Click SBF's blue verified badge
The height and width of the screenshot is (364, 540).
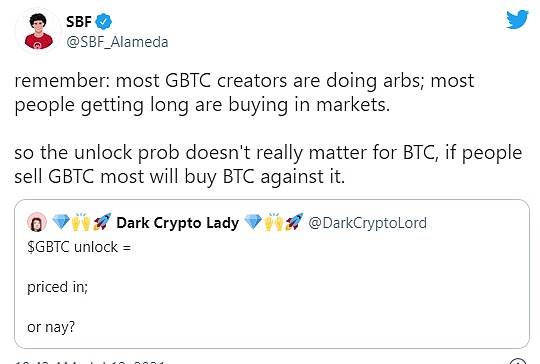(103, 22)
